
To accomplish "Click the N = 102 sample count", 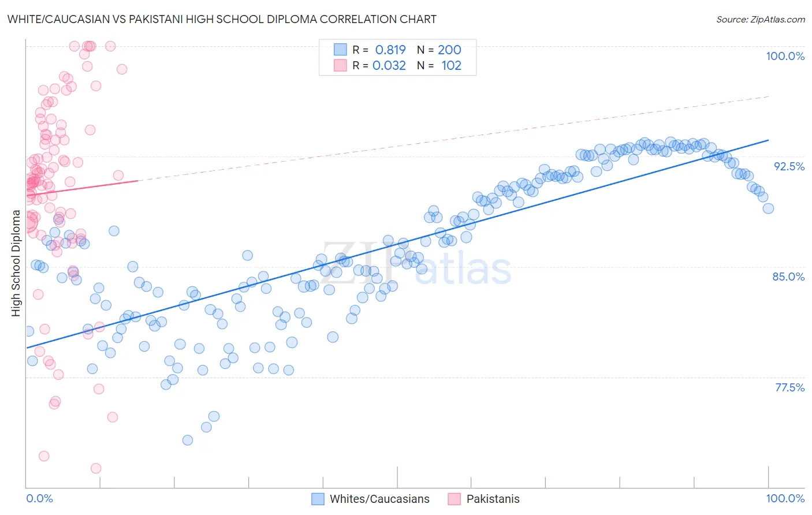I will pyautogui.click(x=439, y=65).
